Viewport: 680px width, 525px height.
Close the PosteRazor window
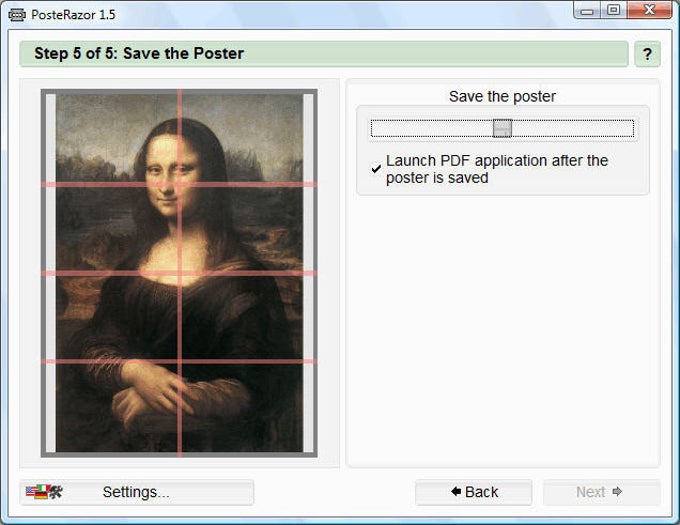tap(649, 10)
